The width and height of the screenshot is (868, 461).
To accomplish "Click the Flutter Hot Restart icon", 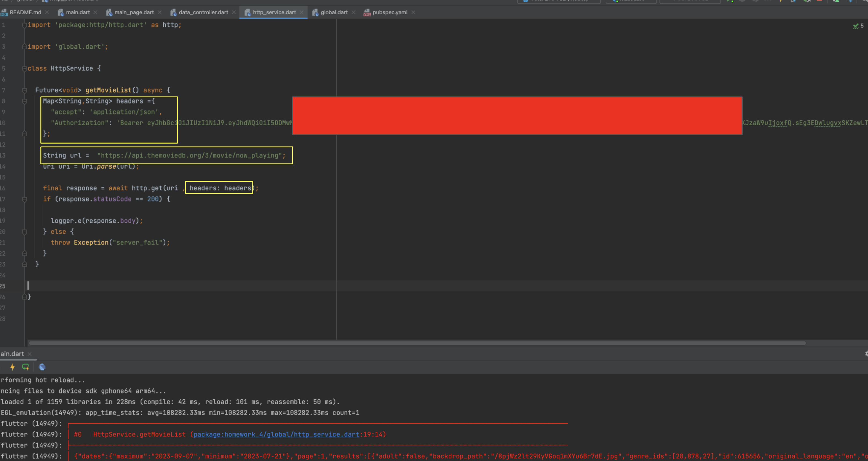I will 26,367.
